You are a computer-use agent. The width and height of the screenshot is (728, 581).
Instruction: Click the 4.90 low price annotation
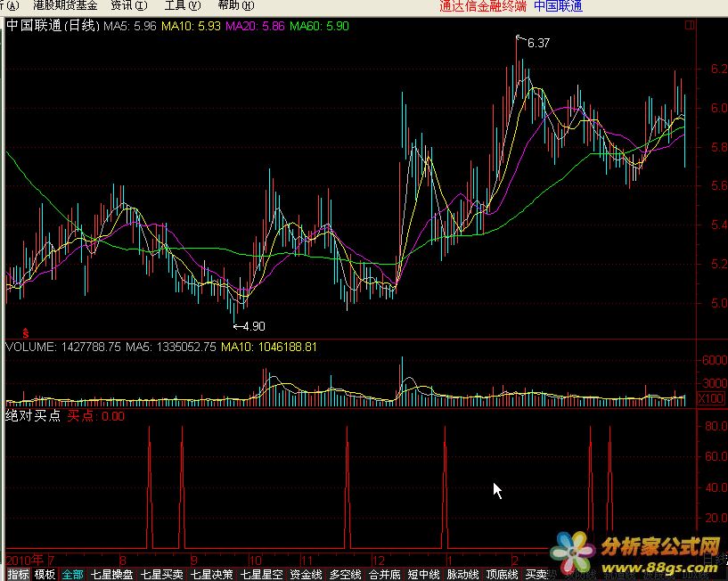click(x=253, y=326)
